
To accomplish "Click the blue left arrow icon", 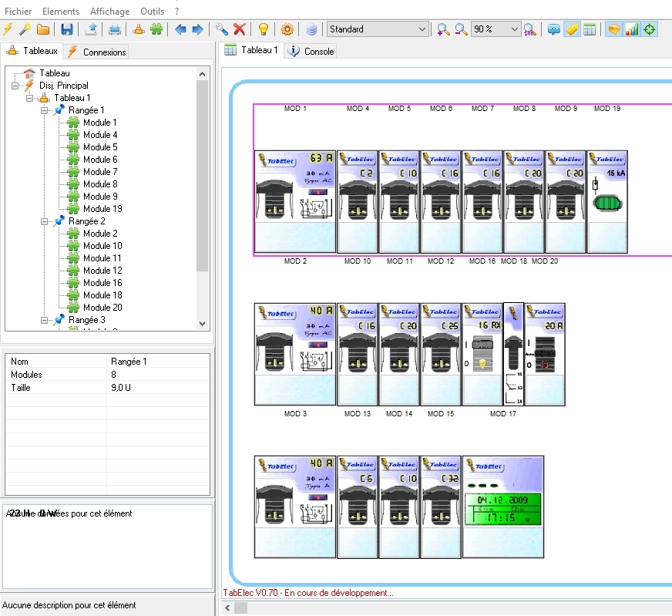I will tap(180, 29).
